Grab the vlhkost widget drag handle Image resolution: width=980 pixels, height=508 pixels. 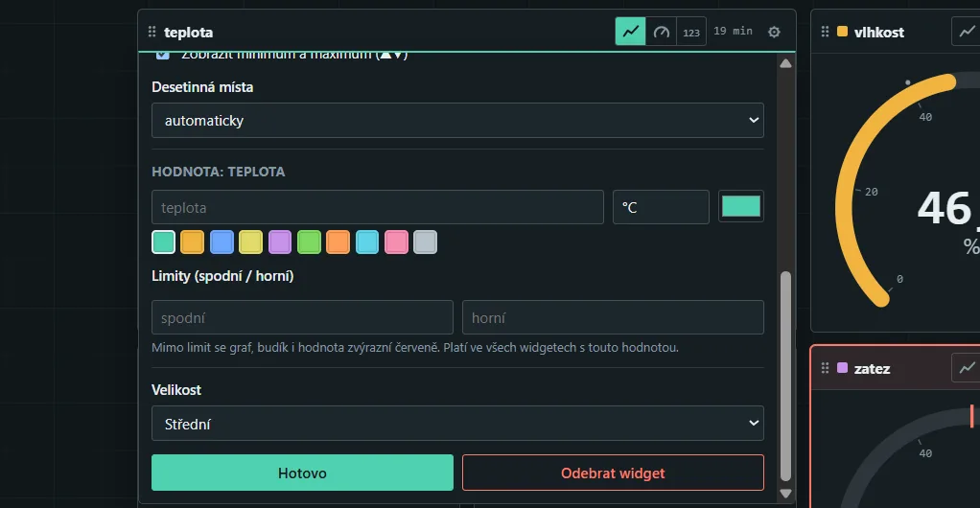click(825, 32)
